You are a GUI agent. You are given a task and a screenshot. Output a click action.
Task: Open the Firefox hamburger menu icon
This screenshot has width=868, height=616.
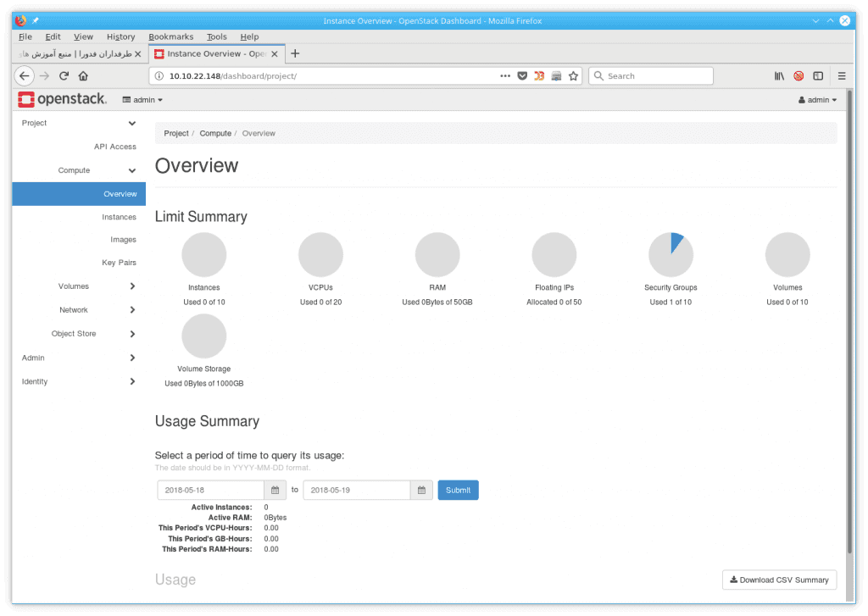pyautogui.click(x=841, y=75)
